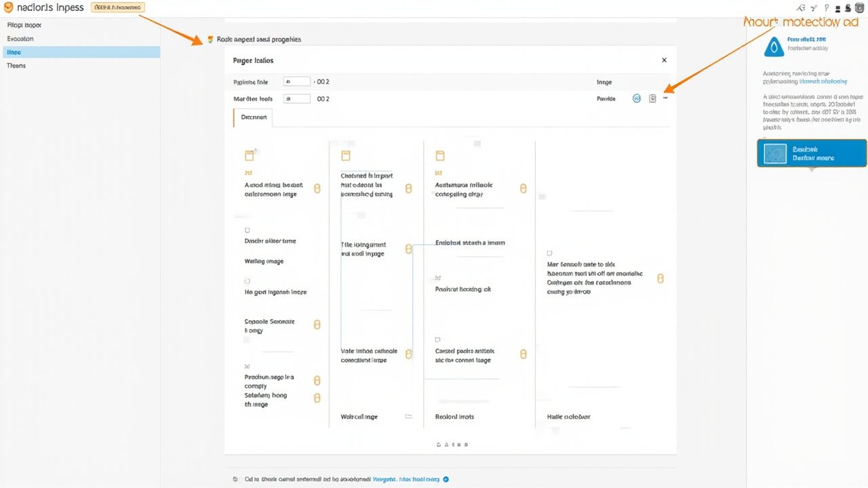Click the blue Eandonk banner button in right panel

point(812,153)
